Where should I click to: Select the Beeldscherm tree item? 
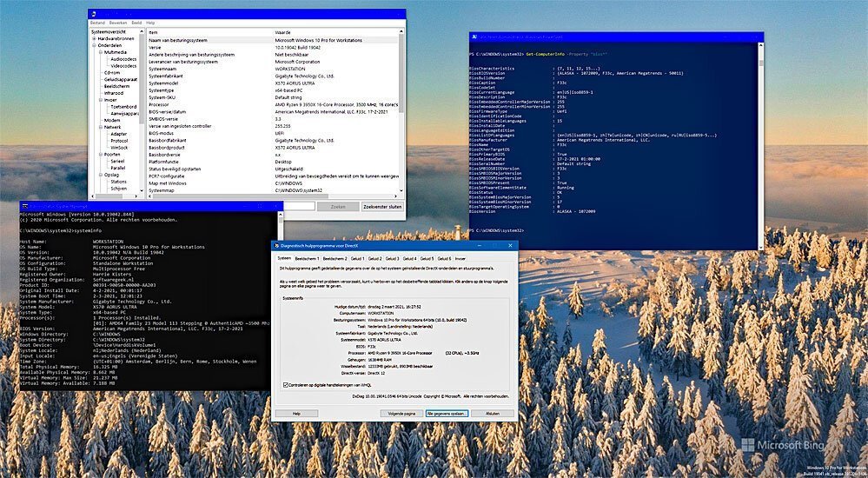point(116,86)
